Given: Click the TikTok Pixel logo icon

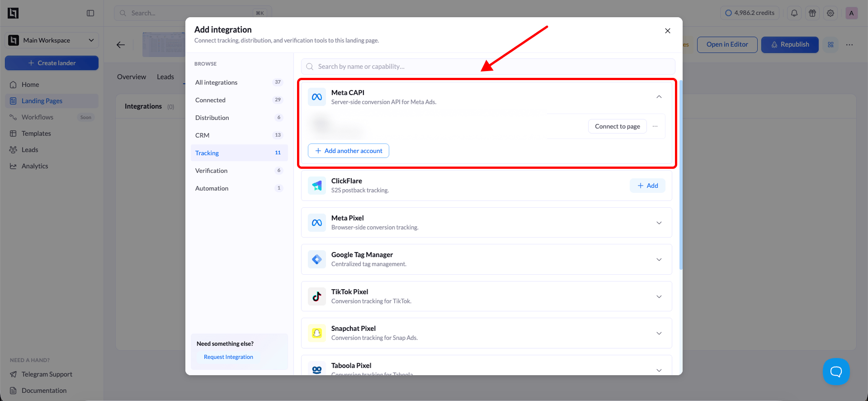Looking at the screenshot, I should 317,296.
